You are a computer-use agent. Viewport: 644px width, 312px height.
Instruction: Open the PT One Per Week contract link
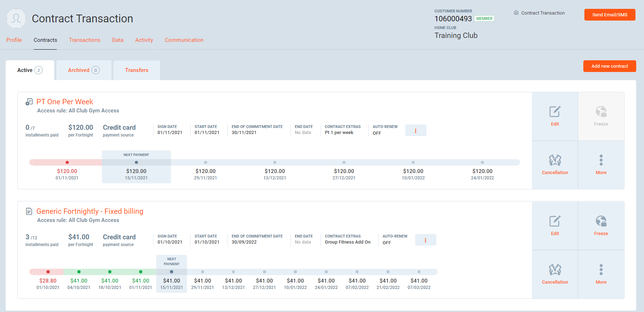point(65,102)
